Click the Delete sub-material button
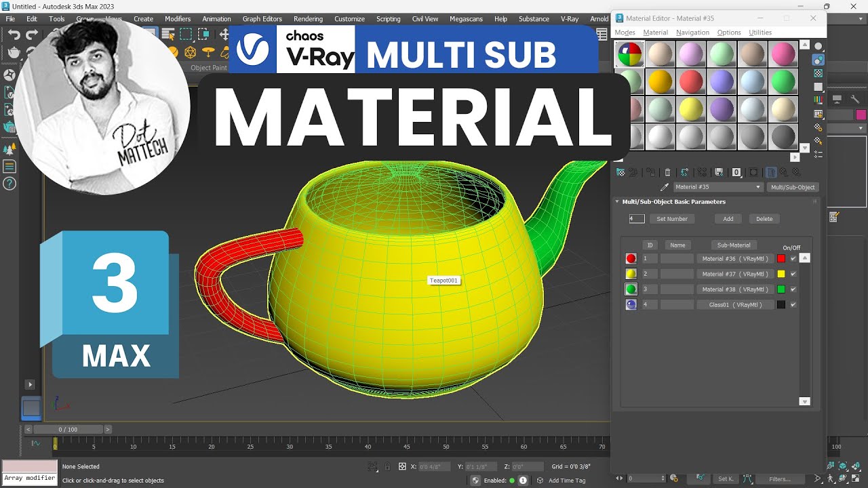The image size is (868, 488). pos(764,219)
